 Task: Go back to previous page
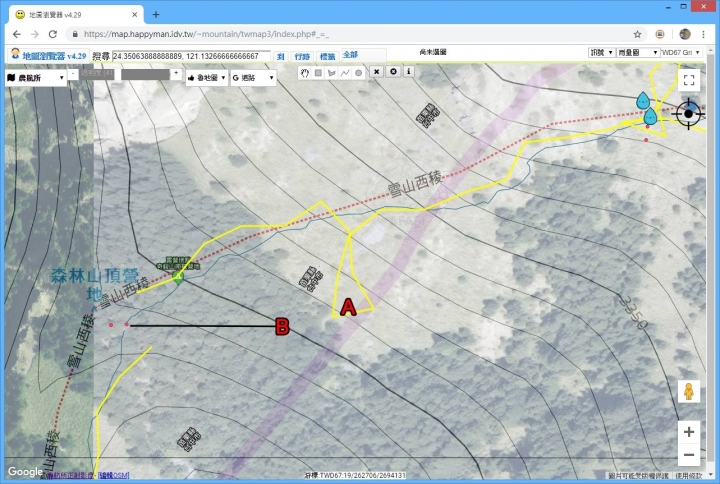tap(17, 34)
